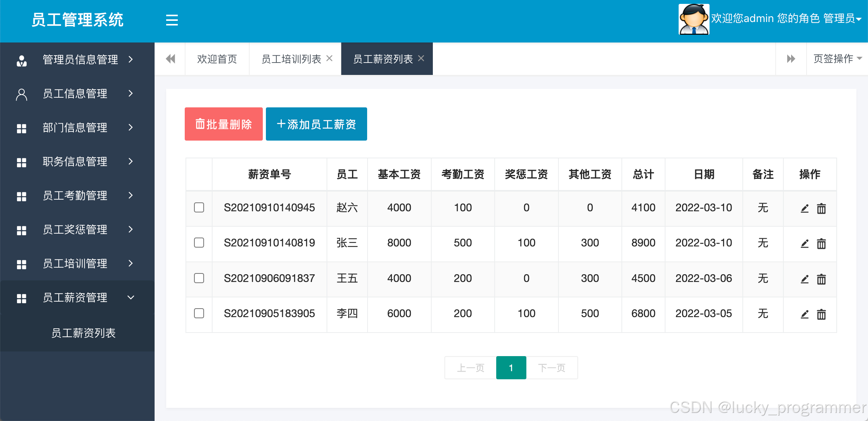Open 员工薪资列表 submenu item in sidebar
868x421 pixels.
click(83, 333)
